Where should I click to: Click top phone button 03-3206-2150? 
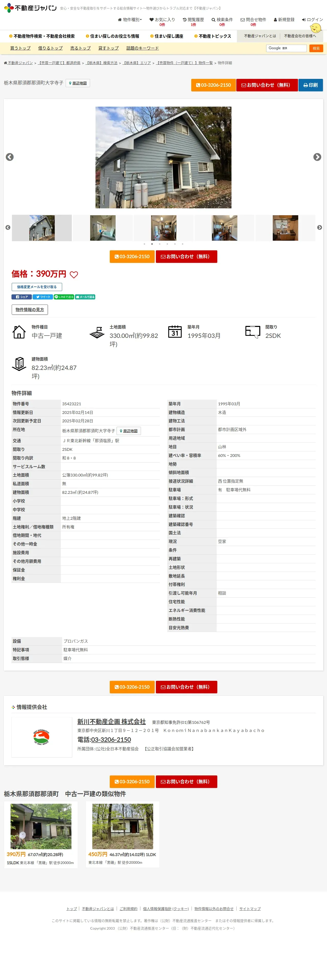[x=213, y=85]
